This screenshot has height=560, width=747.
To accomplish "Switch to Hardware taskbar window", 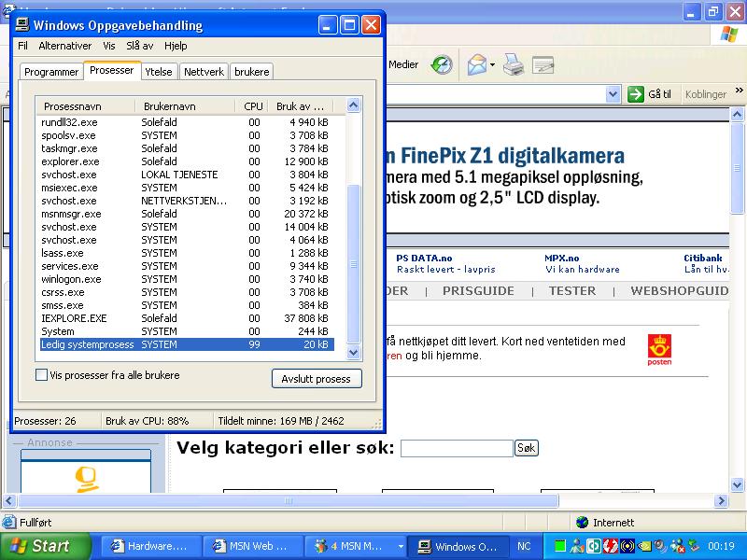I will point(150,547).
